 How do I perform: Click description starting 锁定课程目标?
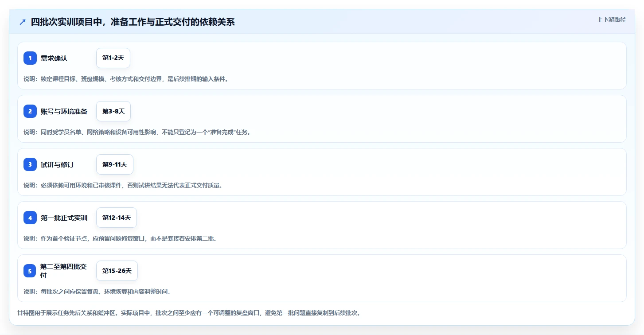click(x=126, y=79)
